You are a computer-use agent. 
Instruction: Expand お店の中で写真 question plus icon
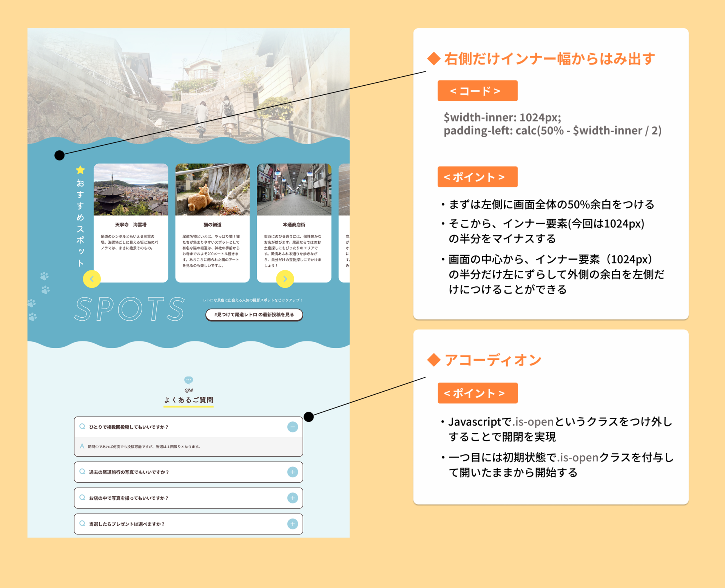pos(293,498)
